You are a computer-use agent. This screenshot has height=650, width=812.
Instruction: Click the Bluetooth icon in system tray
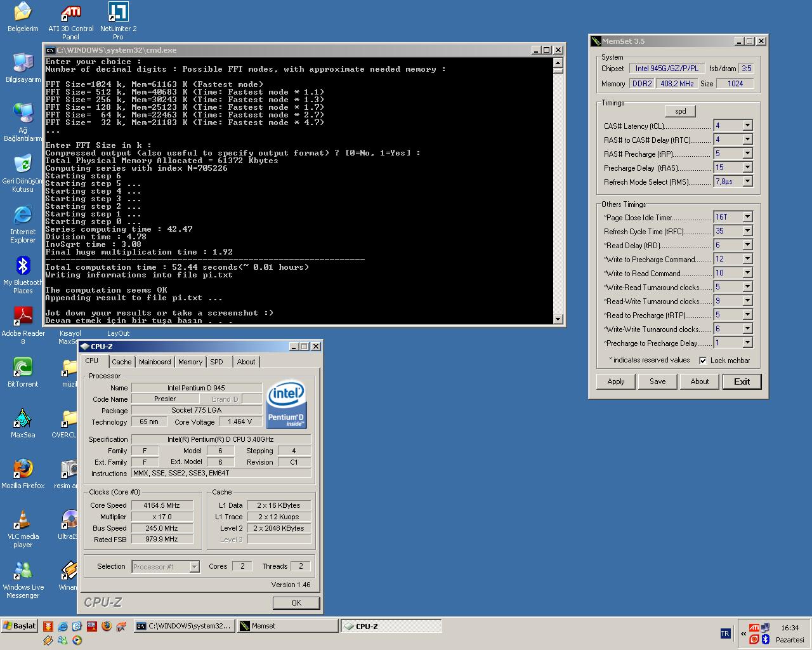point(766,639)
